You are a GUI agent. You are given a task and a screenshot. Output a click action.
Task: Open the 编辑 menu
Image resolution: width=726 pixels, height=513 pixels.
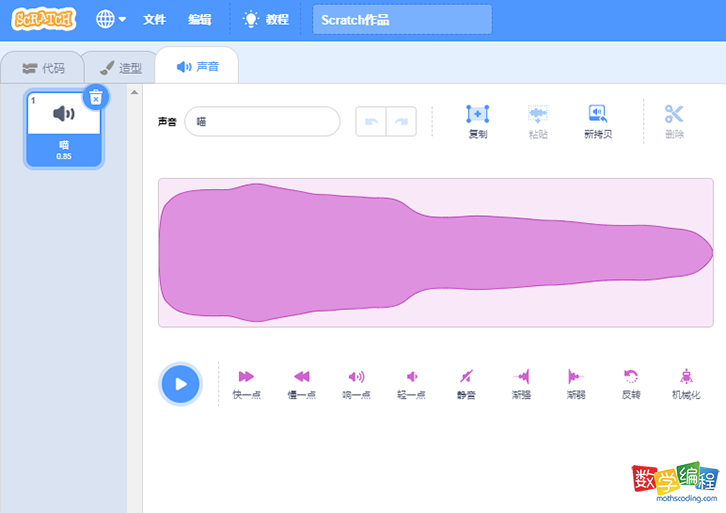tap(200, 19)
